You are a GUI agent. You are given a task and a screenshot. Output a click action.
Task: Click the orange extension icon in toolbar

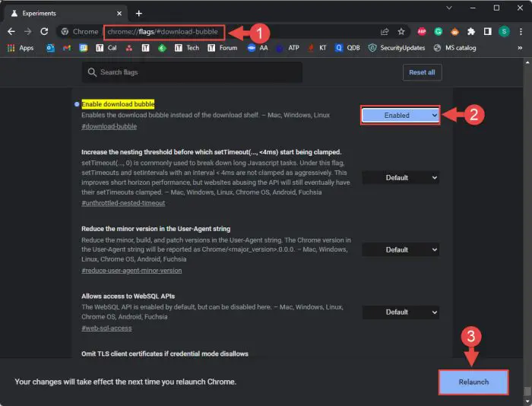coord(454,32)
